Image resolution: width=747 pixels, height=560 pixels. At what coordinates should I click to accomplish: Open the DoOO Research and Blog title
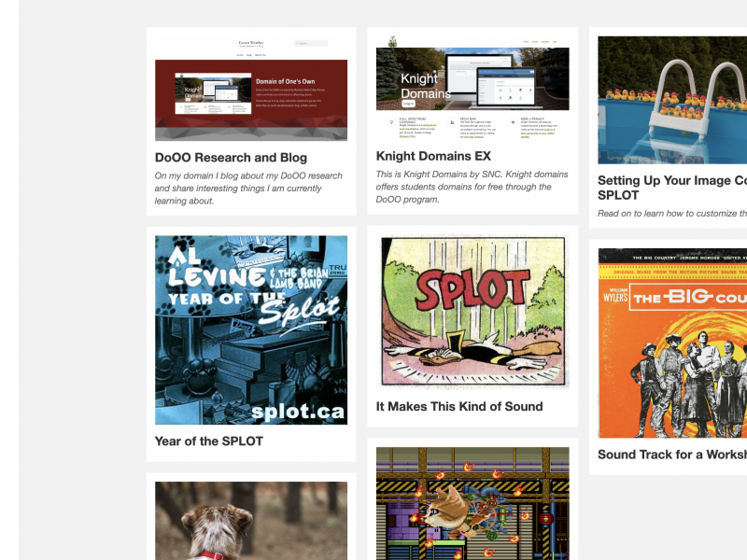[231, 158]
